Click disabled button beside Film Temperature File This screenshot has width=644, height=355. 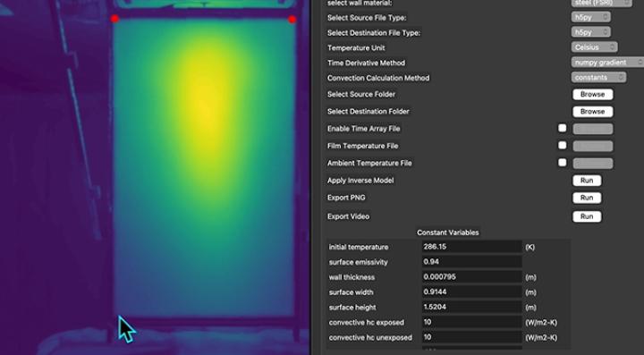click(593, 146)
